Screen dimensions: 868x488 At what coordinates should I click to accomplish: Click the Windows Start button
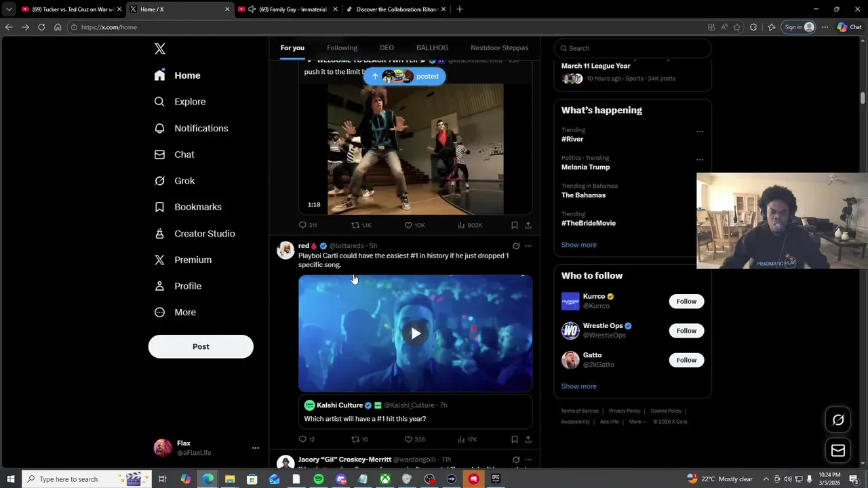point(10,479)
